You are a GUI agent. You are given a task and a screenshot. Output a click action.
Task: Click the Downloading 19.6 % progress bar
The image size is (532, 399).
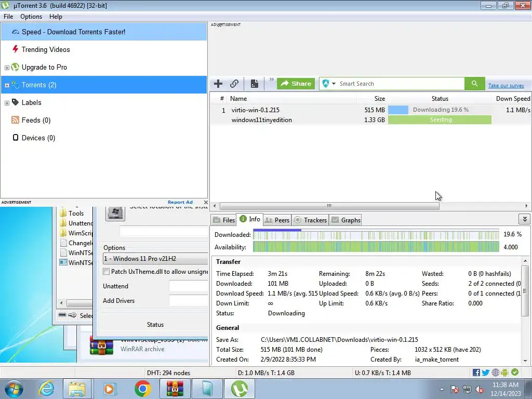tap(440, 110)
